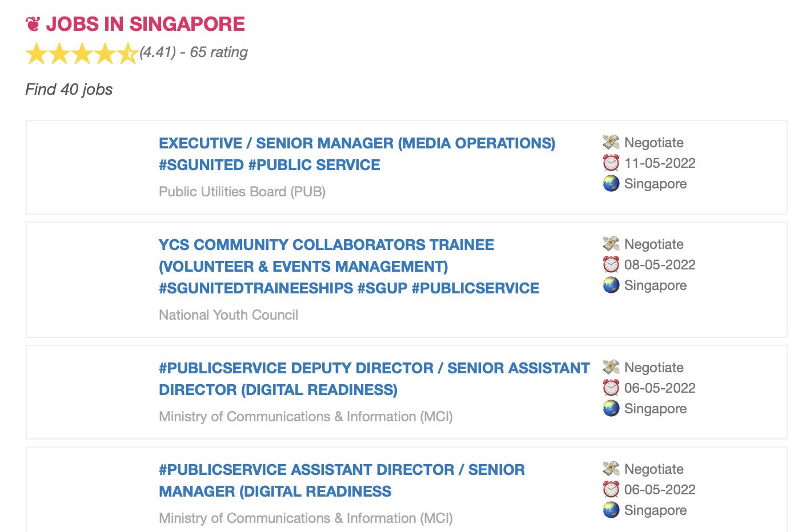This screenshot has width=798, height=532.
Task: Click Public Utilities Board (PUB) company name
Action: [x=242, y=192]
